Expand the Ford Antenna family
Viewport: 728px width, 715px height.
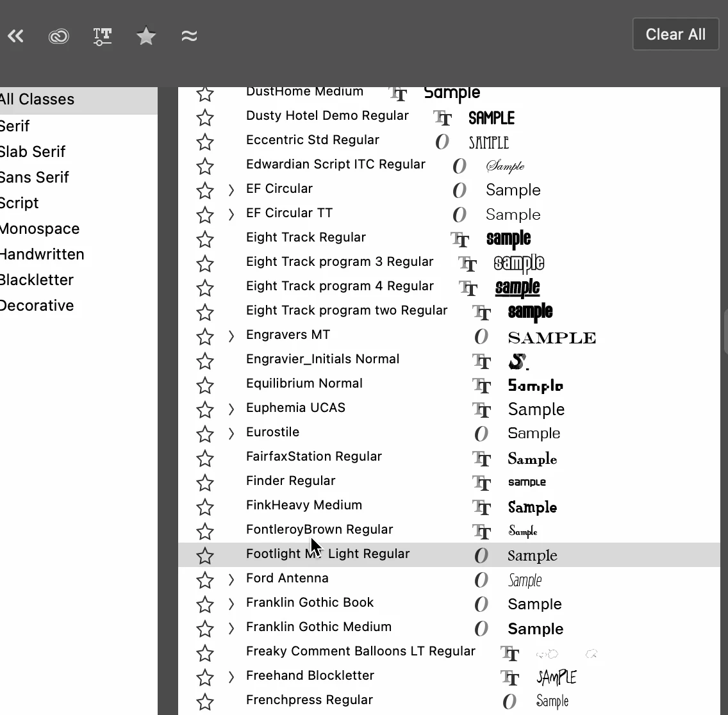(x=231, y=579)
